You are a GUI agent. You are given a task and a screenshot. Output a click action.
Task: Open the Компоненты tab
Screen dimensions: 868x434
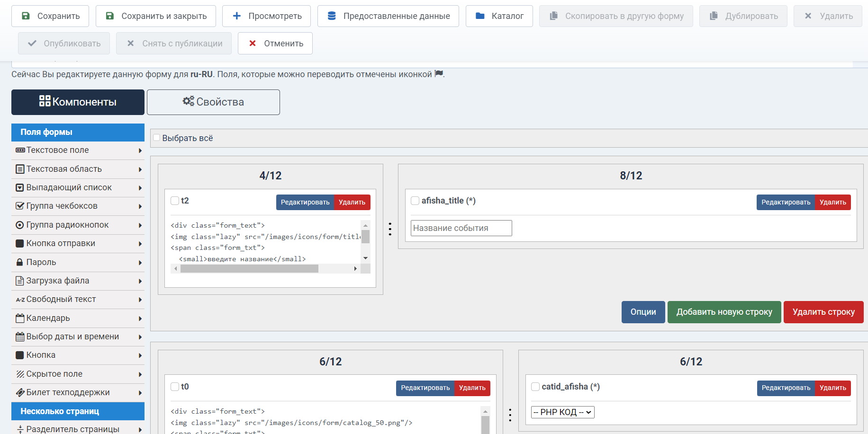click(78, 102)
